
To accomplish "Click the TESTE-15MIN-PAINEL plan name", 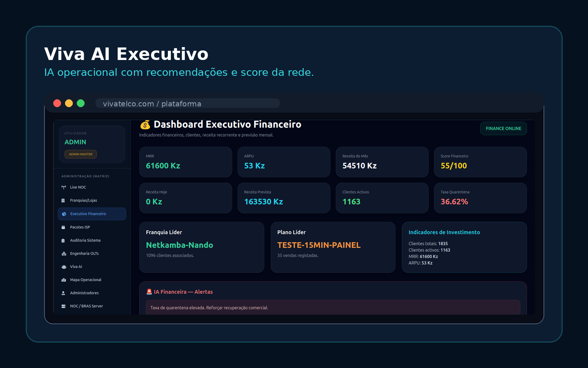I will [x=319, y=245].
